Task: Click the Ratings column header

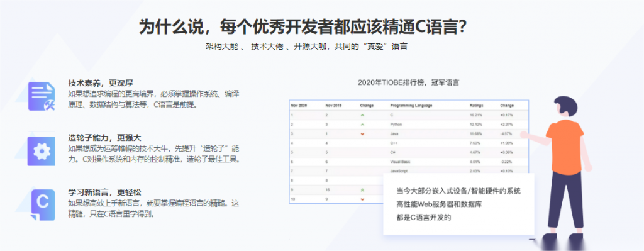Action: pyautogui.click(x=477, y=106)
